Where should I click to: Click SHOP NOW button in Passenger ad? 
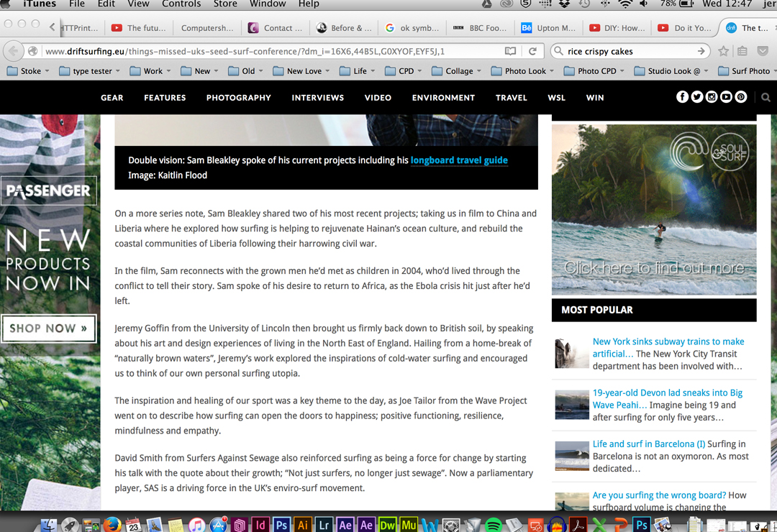click(x=48, y=329)
